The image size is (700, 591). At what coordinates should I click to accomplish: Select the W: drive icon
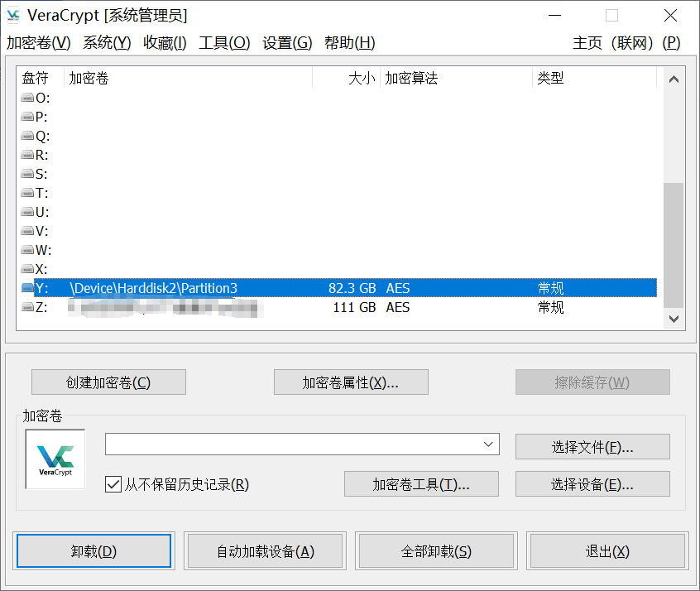pos(27,250)
